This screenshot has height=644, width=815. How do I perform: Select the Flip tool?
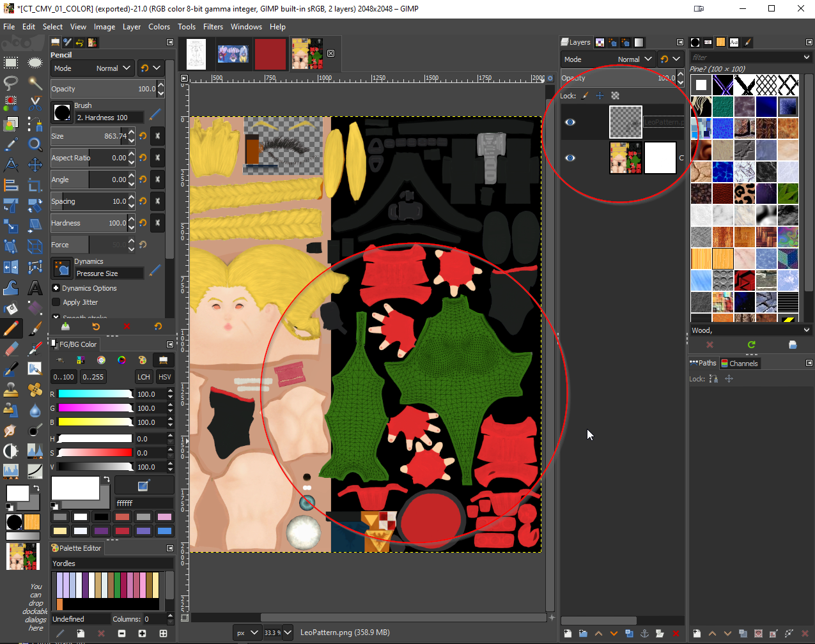coord(11,267)
